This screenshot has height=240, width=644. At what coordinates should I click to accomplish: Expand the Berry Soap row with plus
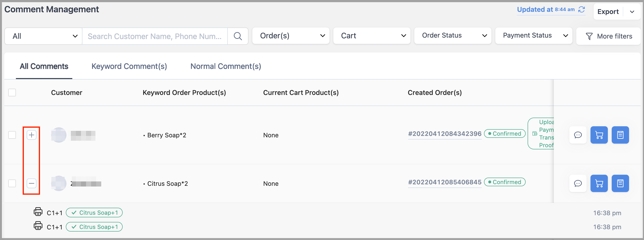32,135
